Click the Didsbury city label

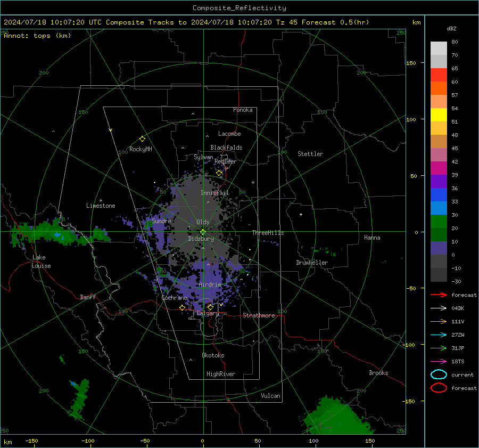(201, 239)
